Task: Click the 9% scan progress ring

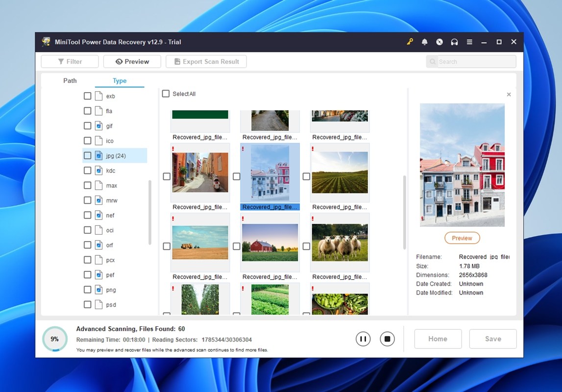Action: click(x=55, y=339)
